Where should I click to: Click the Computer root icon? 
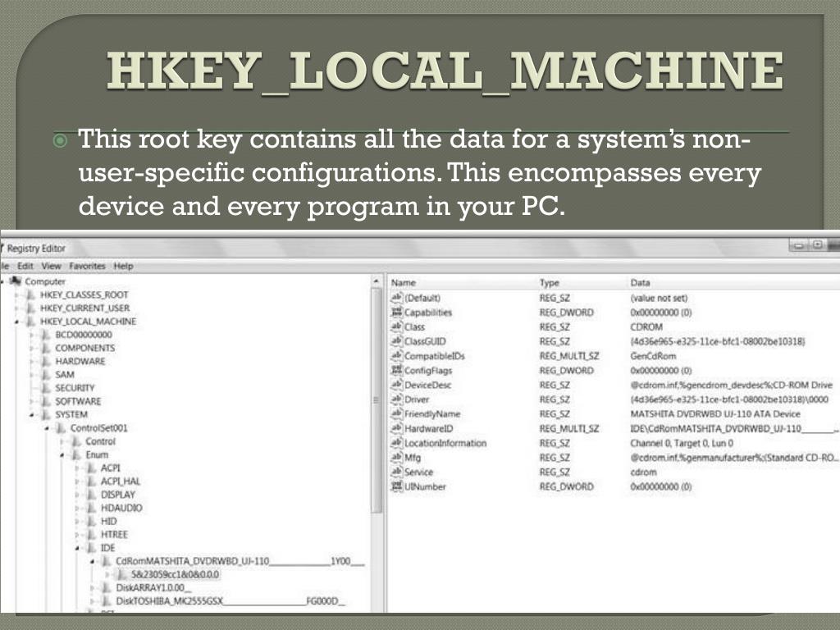pos(16,281)
